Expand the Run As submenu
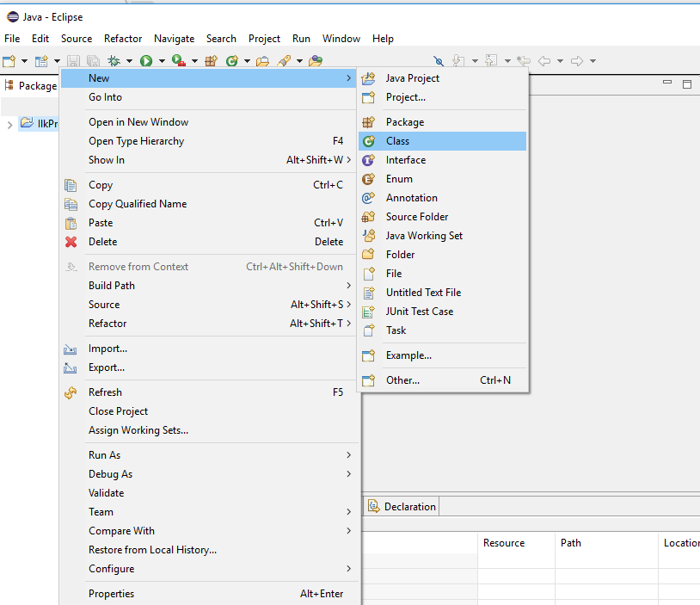This screenshot has width=700, height=605. tap(209, 455)
